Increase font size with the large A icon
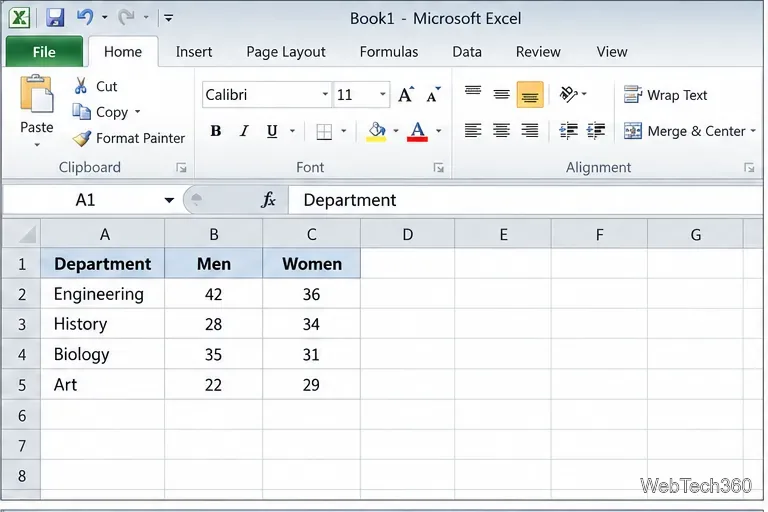The image size is (768, 512). pos(406,94)
